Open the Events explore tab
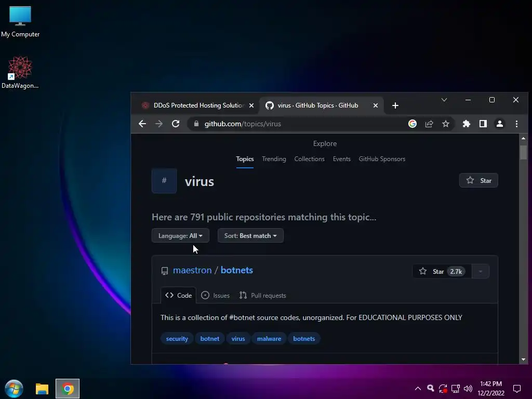Image resolution: width=532 pixels, height=399 pixels. pyautogui.click(x=342, y=159)
